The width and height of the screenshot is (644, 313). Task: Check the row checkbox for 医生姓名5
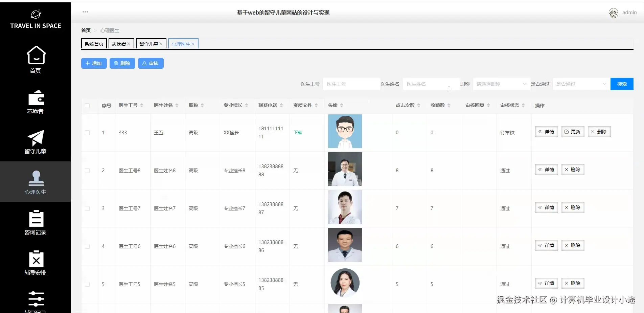pos(87,284)
